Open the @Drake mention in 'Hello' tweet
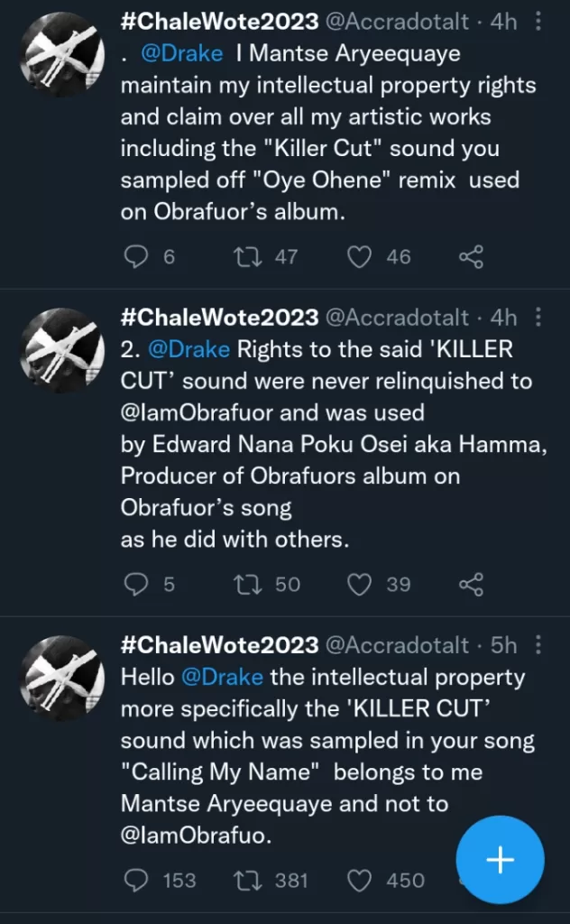 [222, 677]
